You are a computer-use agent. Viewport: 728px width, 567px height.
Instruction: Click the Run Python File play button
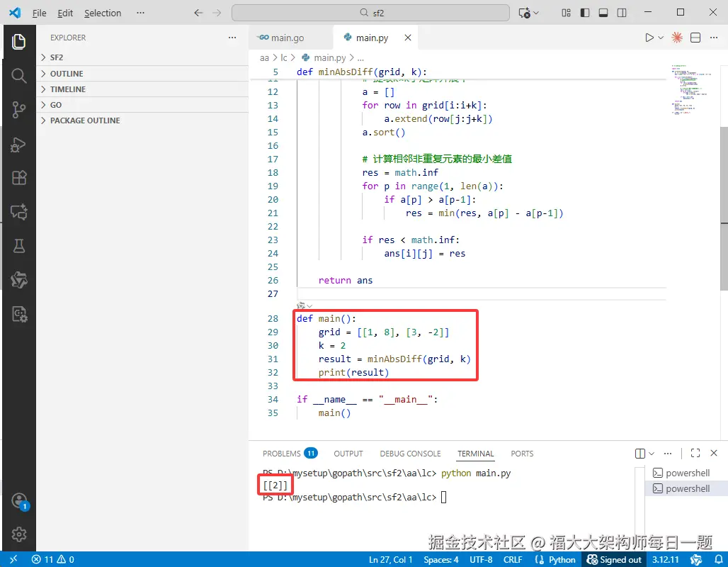(x=649, y=38)
